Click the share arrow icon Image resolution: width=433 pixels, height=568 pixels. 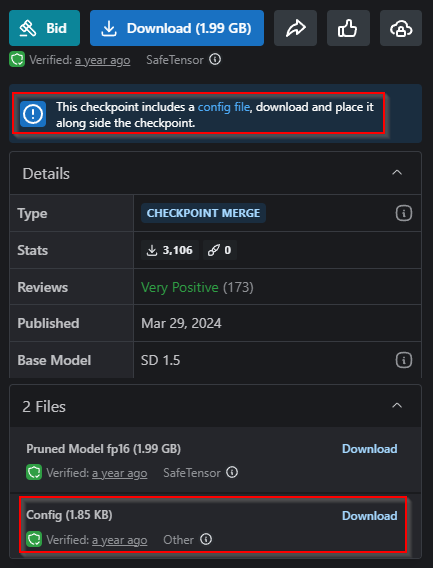click(295, 28)
